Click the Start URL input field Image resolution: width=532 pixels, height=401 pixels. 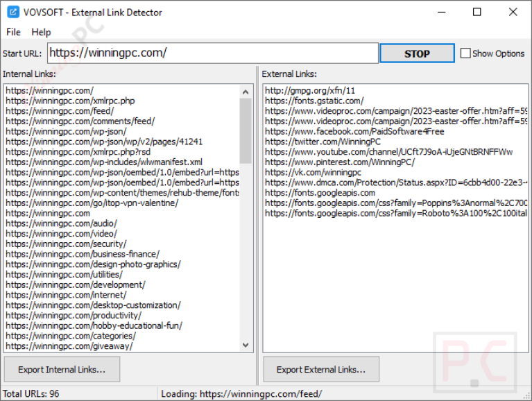[x=213, y=53]
